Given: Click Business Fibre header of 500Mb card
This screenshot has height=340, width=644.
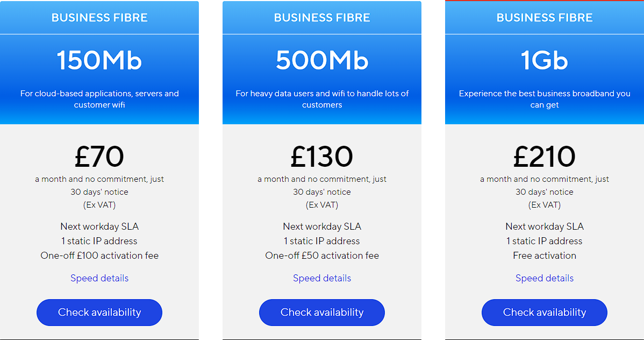Looking at the screenshot, I should [x=322, y=18].
